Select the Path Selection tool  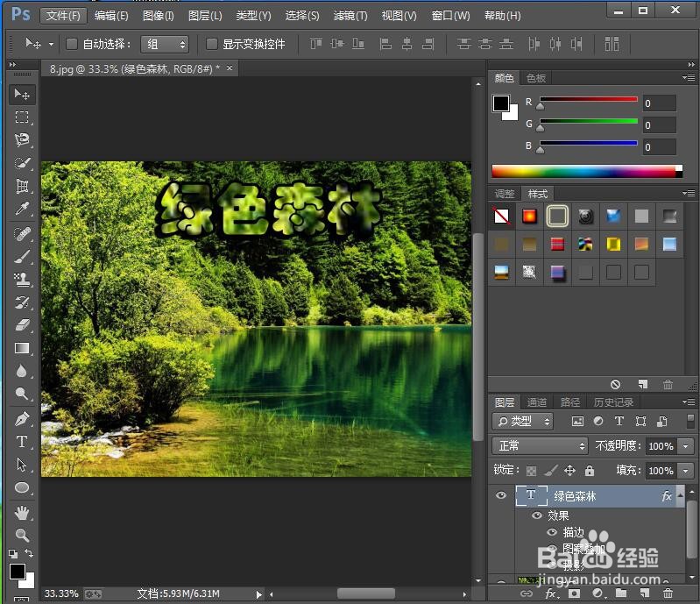click(21, 465)
